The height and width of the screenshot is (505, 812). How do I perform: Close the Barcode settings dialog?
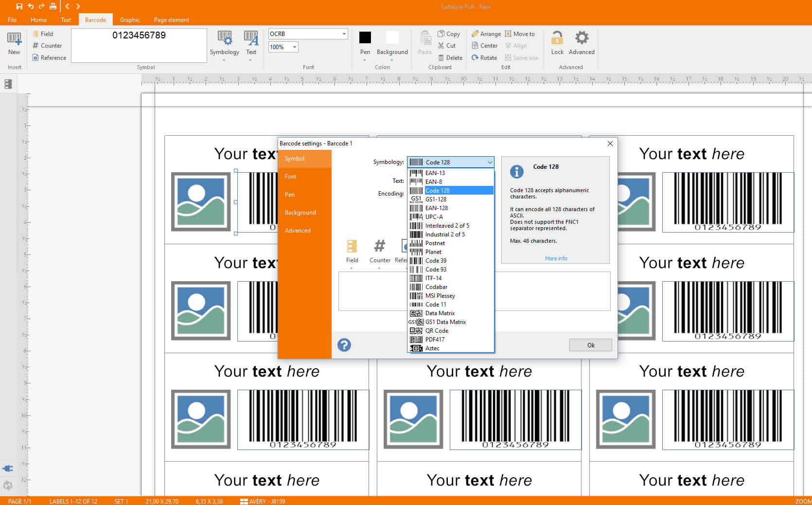[610, 144]
